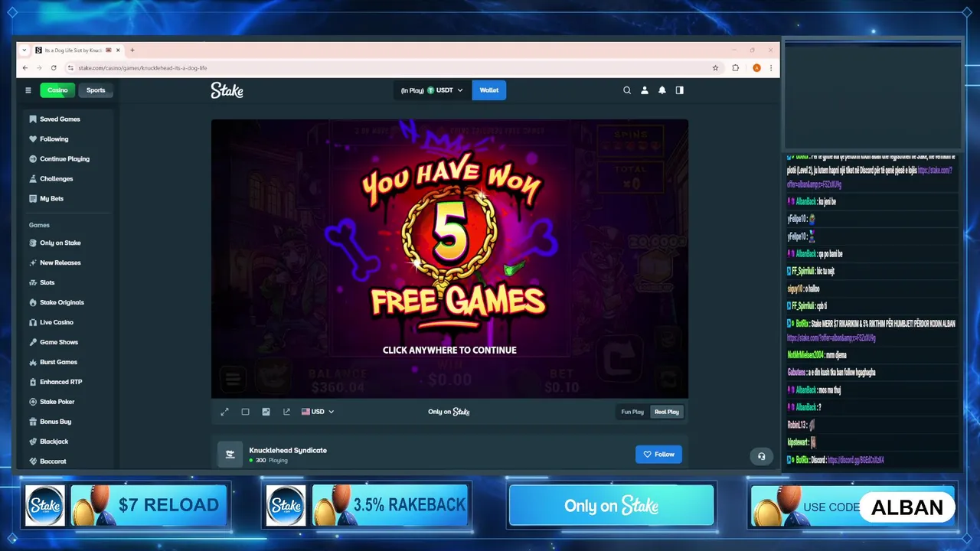Open a new browser tab

[132, 50]
